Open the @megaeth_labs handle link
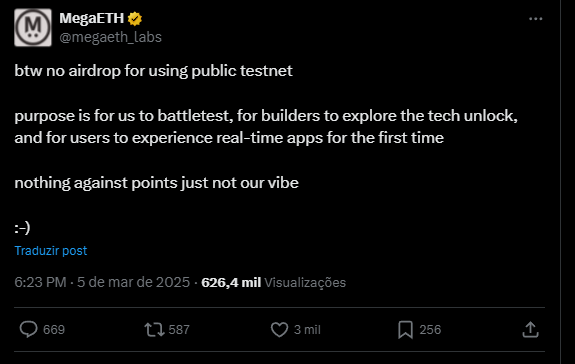 [x=110, y=37]
